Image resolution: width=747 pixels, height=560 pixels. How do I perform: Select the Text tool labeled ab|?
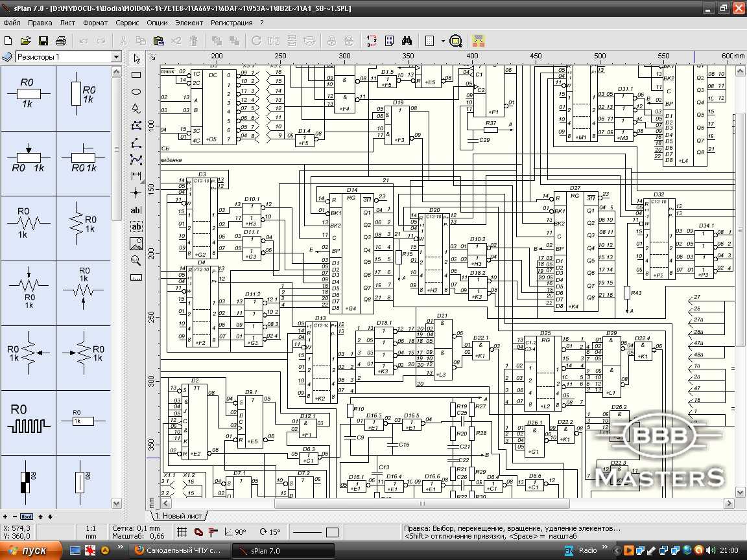click(136, 210)
